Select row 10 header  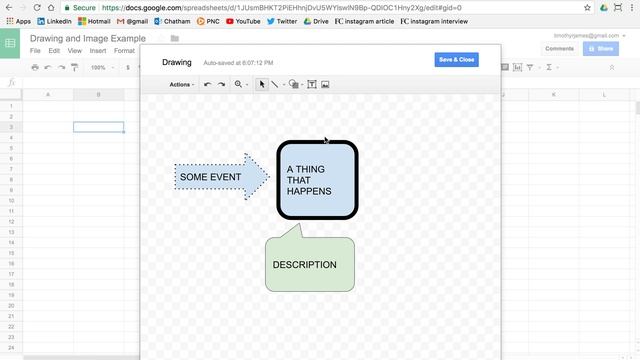[11, 200]
